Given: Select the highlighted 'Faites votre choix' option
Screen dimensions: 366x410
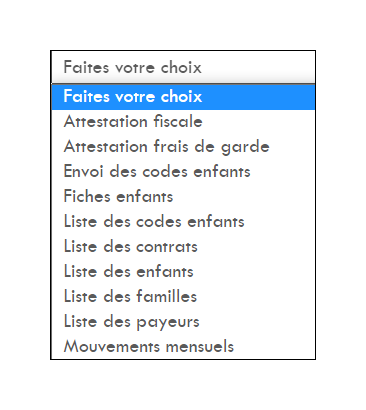Looking at the screenshot, I should tap(183, 97).
